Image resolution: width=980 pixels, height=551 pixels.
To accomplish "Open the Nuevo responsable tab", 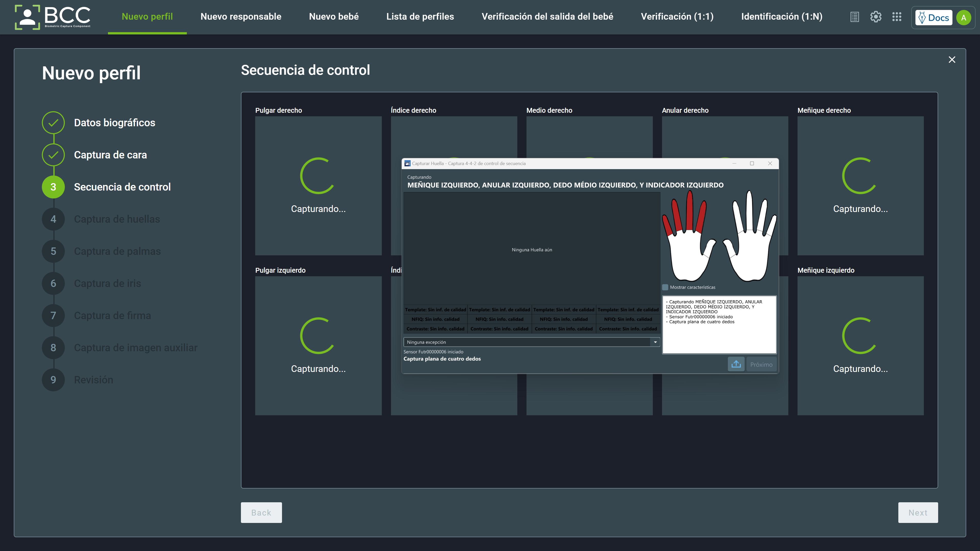I will point(241,17).
